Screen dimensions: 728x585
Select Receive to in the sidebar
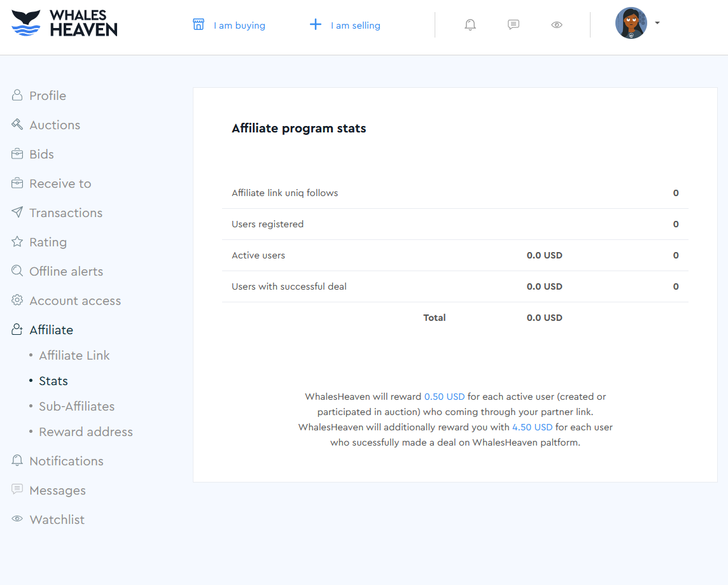coord(60,183)
